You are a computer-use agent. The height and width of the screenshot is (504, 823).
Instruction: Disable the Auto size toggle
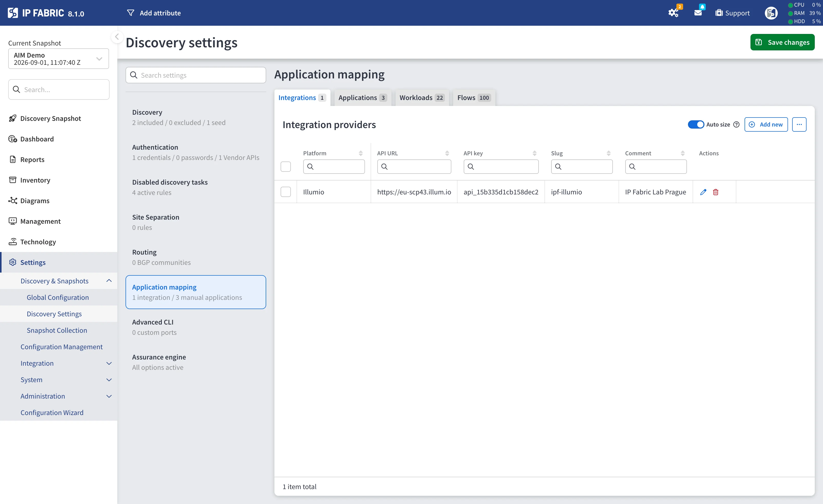pyautogui.click(x=696, y=124)
